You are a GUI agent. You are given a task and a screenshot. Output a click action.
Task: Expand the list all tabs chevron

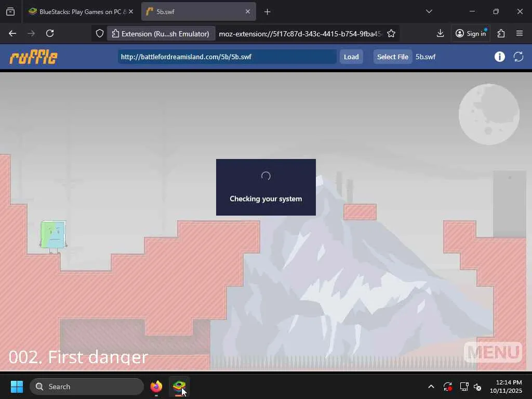point(429,11)
